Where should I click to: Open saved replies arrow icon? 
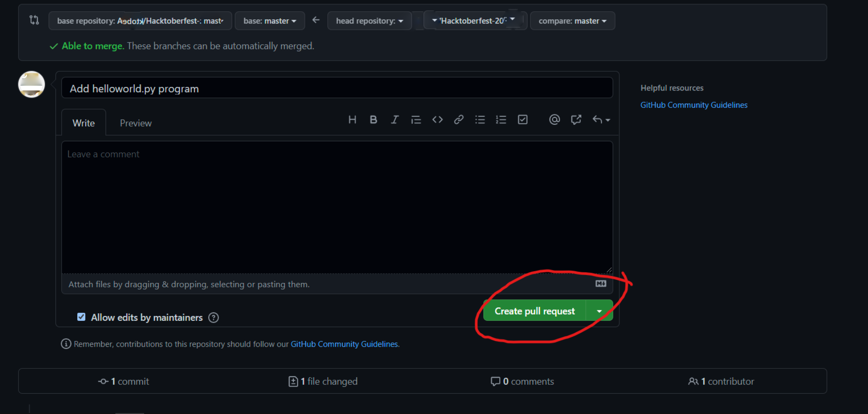pyautogui.click(x=601, y=120)
